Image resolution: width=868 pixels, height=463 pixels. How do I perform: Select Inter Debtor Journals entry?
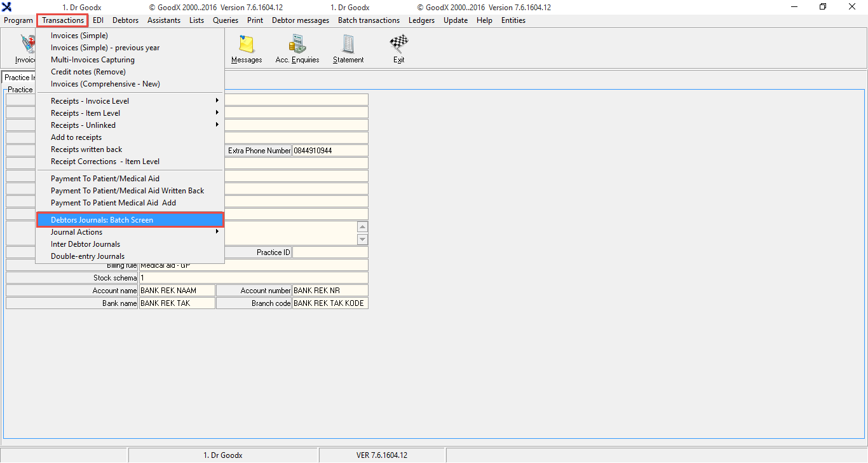pyautogui.click(x=85, y=244)
